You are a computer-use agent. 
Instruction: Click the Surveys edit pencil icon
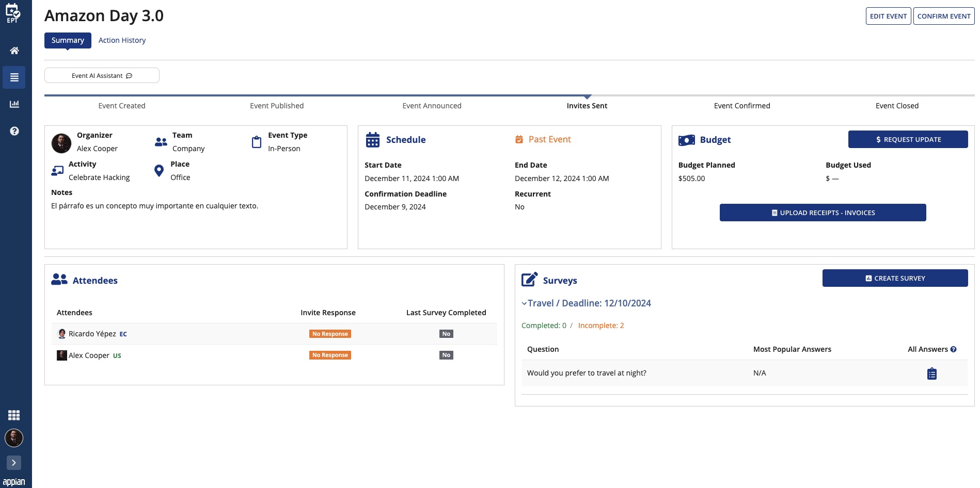click(x=530, y=279)
